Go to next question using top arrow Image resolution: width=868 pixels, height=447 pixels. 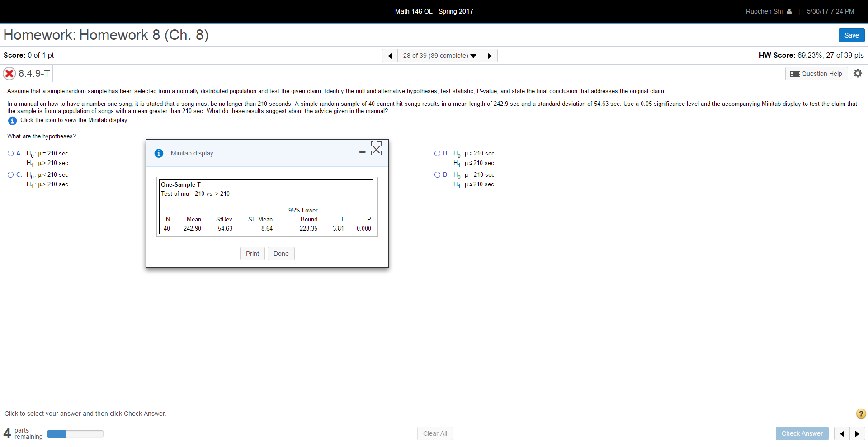click(x=490, y=56)
